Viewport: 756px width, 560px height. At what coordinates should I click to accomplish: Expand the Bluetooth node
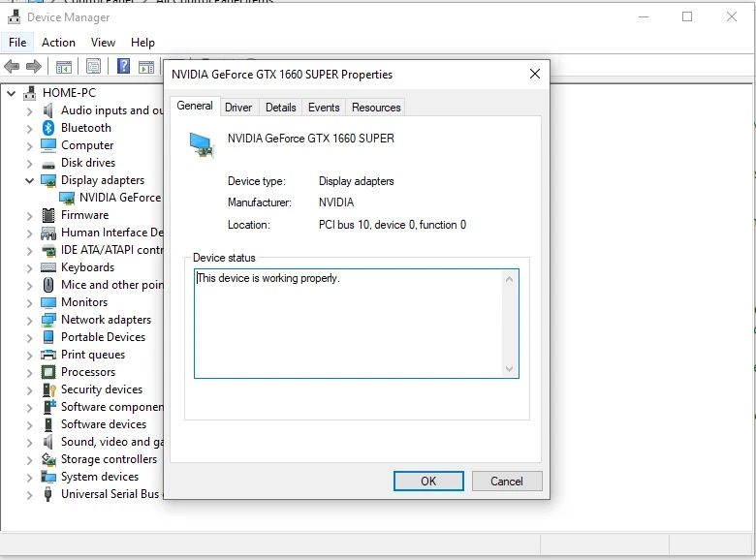[x=29, y=128]
